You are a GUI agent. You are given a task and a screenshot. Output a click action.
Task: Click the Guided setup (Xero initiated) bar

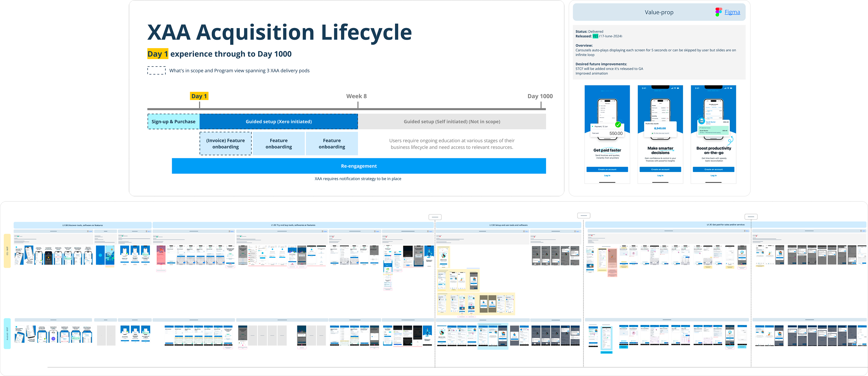point(278,122)
